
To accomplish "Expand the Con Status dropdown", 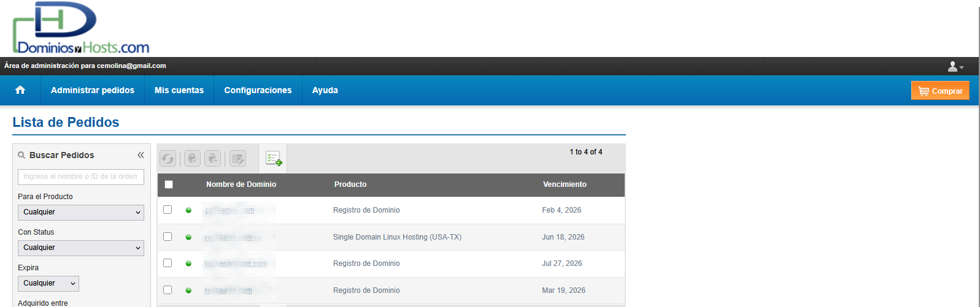I will click(81, 248).
